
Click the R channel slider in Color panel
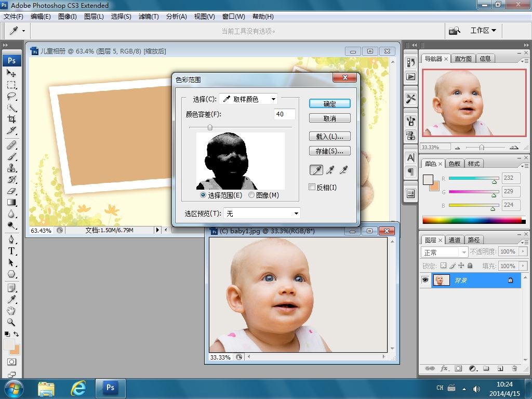474,179
